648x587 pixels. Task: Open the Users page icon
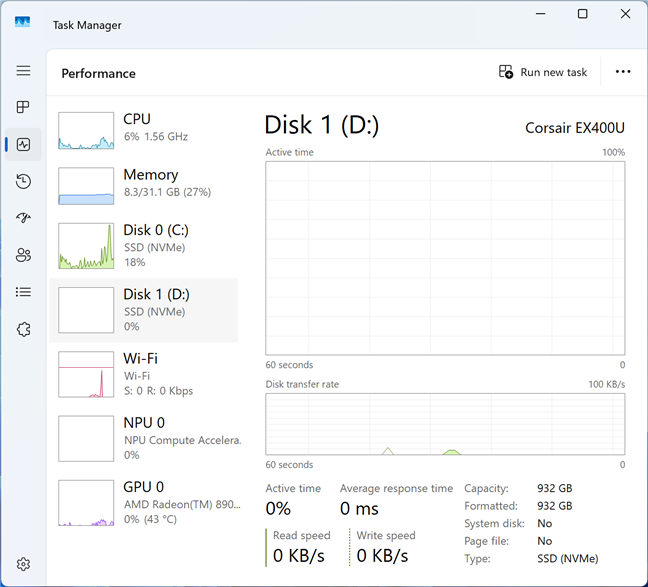coord(23,255)
